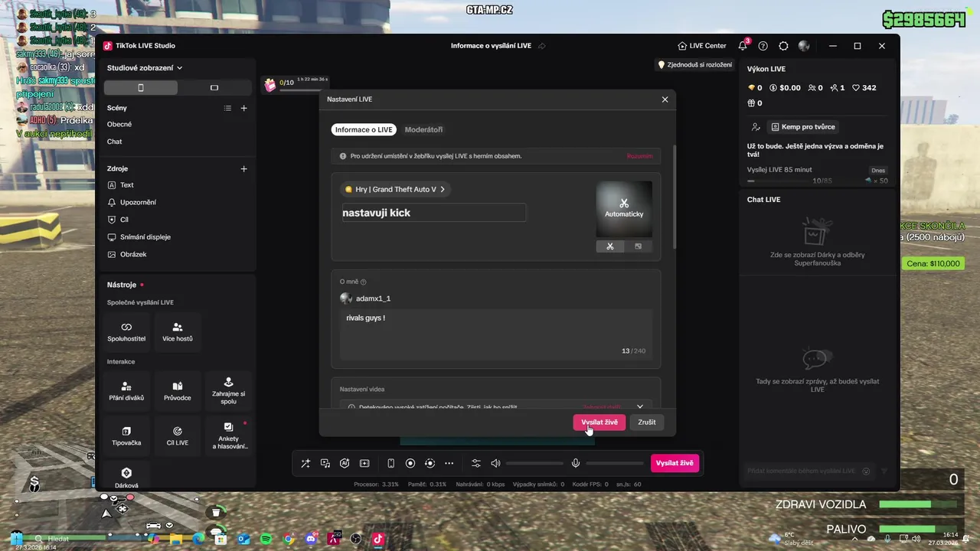Image resolution: width=980 pixels, height=551 pixels.
Task: Click the Automaticky cover thumbnail
Action: (x=624, y=209)
